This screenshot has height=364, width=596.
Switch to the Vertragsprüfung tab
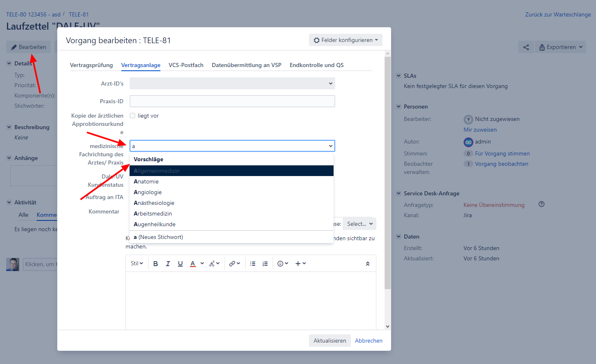91,65
